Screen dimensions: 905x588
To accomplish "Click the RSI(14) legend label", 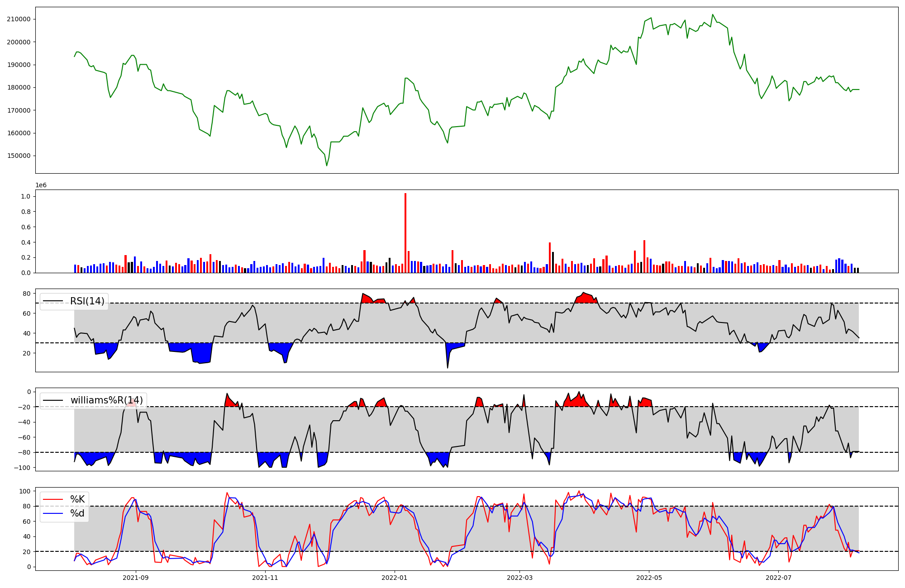I will [x=87, y=301].
